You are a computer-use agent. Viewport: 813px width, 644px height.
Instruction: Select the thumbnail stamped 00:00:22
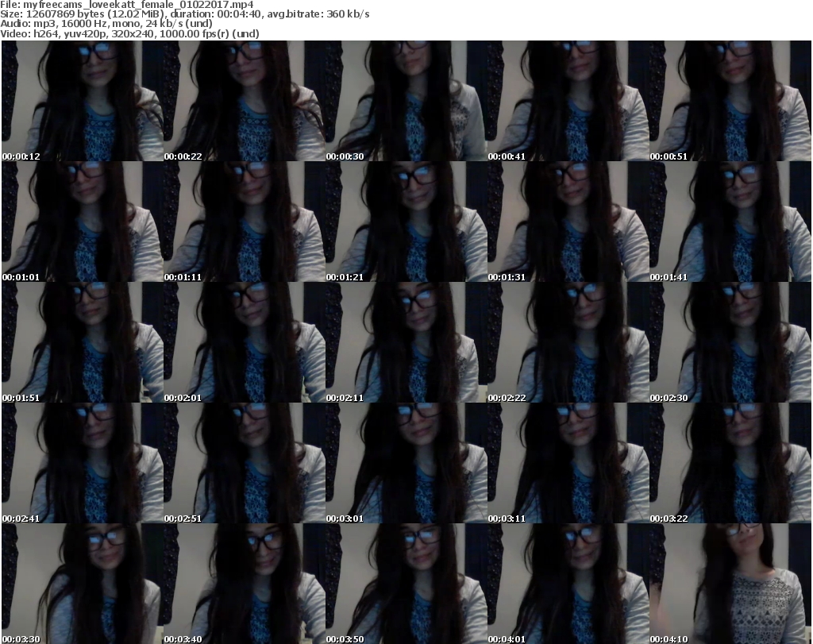[245, 101]
